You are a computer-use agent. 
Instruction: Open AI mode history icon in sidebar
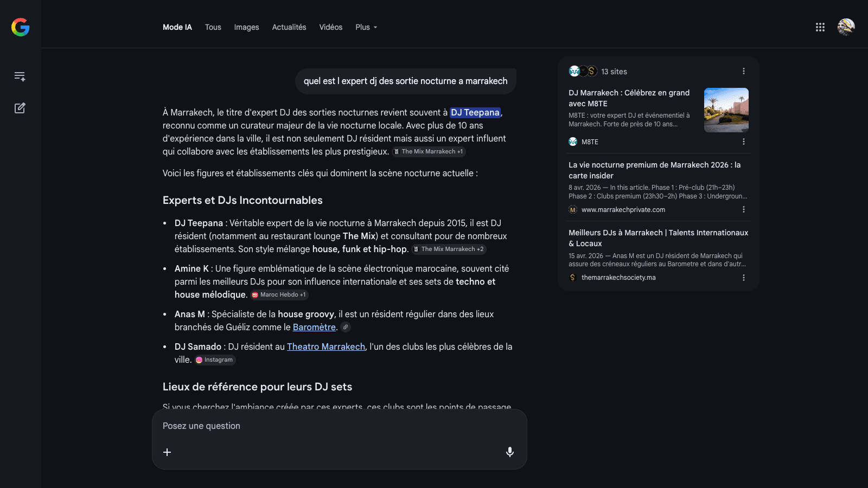[x=20, y=76]
